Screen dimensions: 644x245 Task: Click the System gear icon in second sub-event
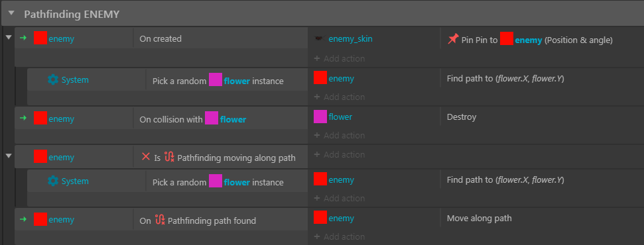[53, 181]
